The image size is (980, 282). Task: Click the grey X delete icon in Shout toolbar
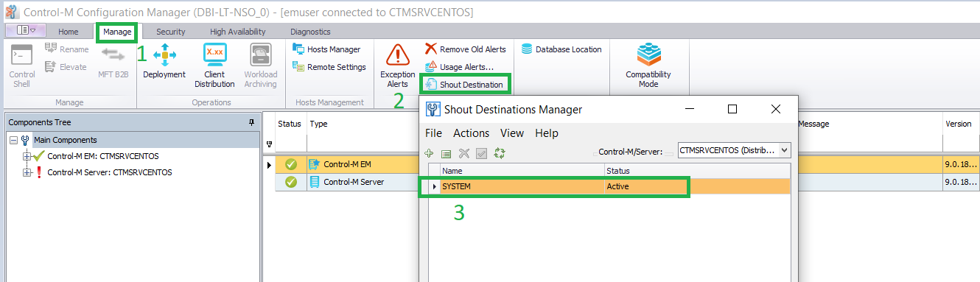point(463,153)
